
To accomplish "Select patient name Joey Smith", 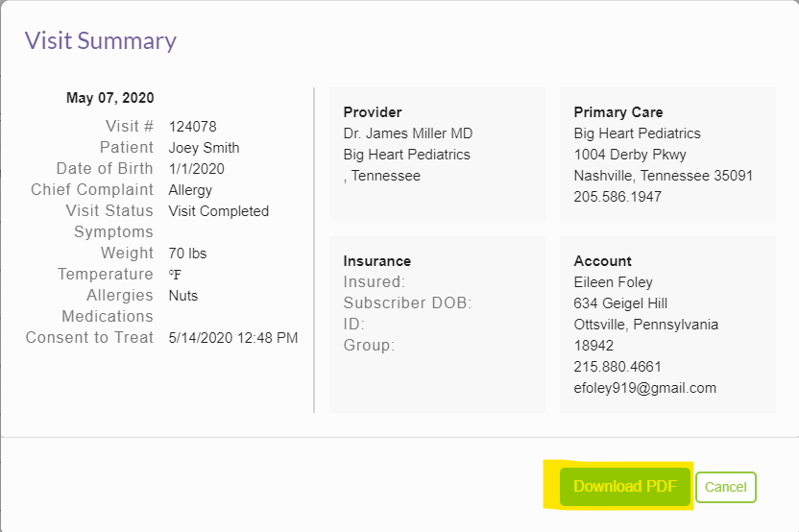I will coord(204,148).
